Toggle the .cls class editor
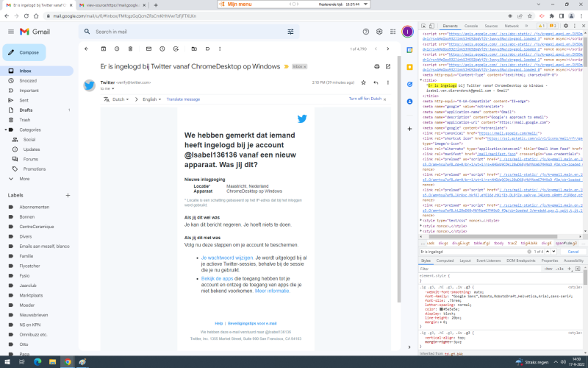The width and height of the screenshot is (588, 368). click(x=560, y=269)
